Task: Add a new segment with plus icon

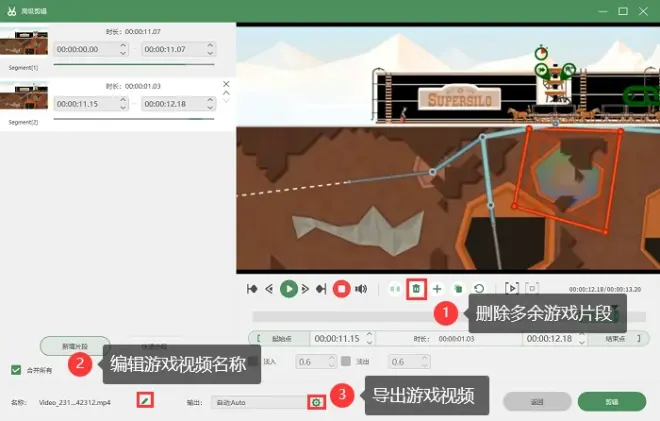Action: (x=437, y=289)
